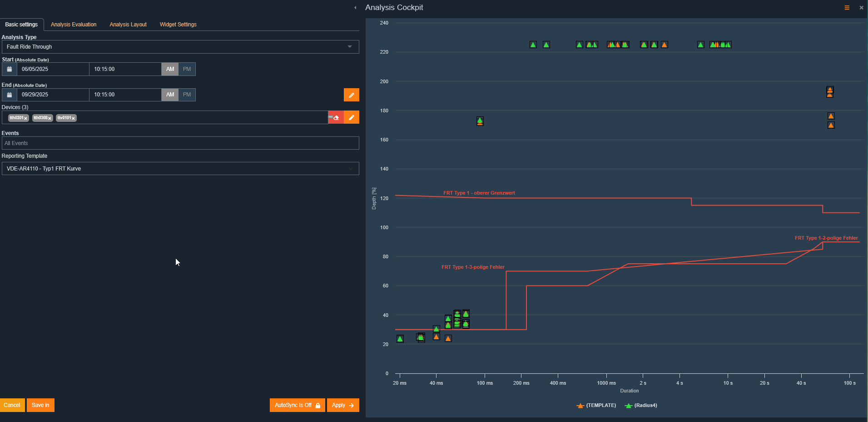Click the pencil icon beside End date
Viewport: 868px width, 422px height.
point(351,95)
